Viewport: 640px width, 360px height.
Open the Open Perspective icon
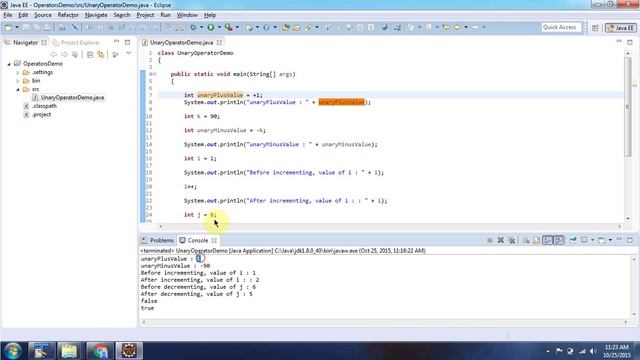(595, 28)
